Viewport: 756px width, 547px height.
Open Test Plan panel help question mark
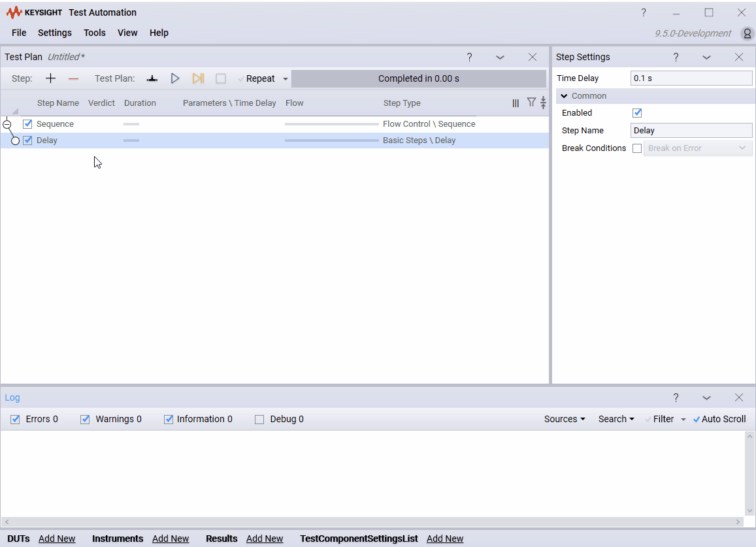470,58
